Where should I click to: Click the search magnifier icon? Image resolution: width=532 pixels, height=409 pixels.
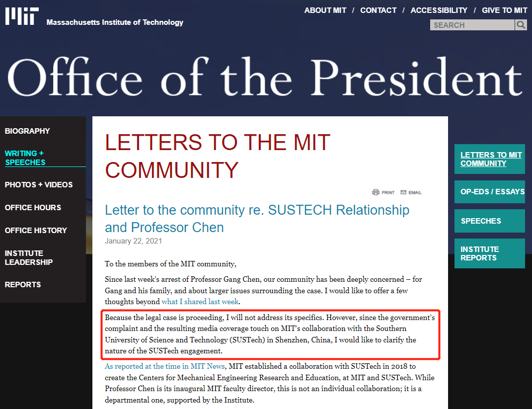click(x=521, y=25)
